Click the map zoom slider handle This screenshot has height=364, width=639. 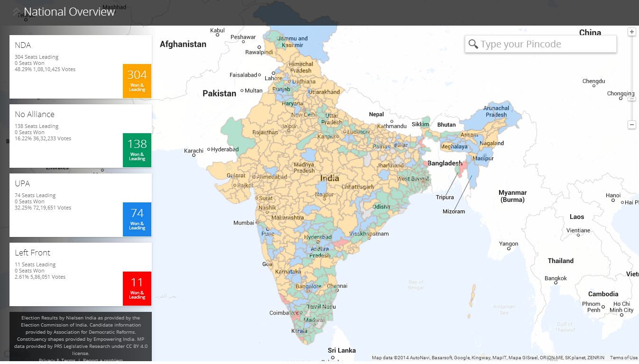(631, 99)
